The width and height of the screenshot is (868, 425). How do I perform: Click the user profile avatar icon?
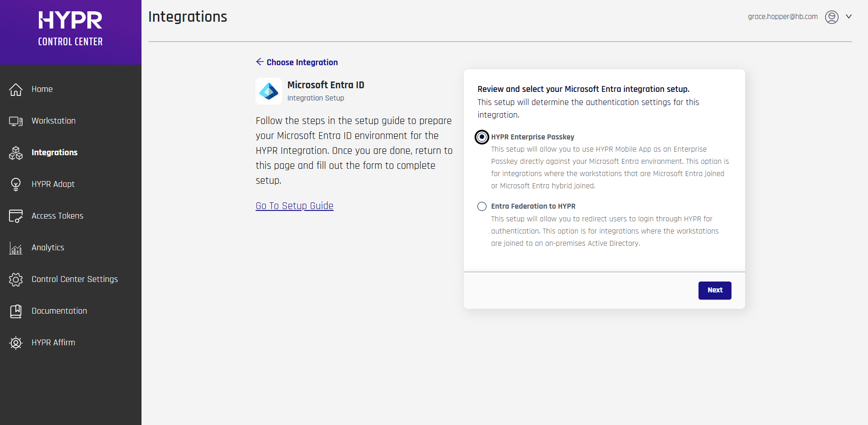831,17
